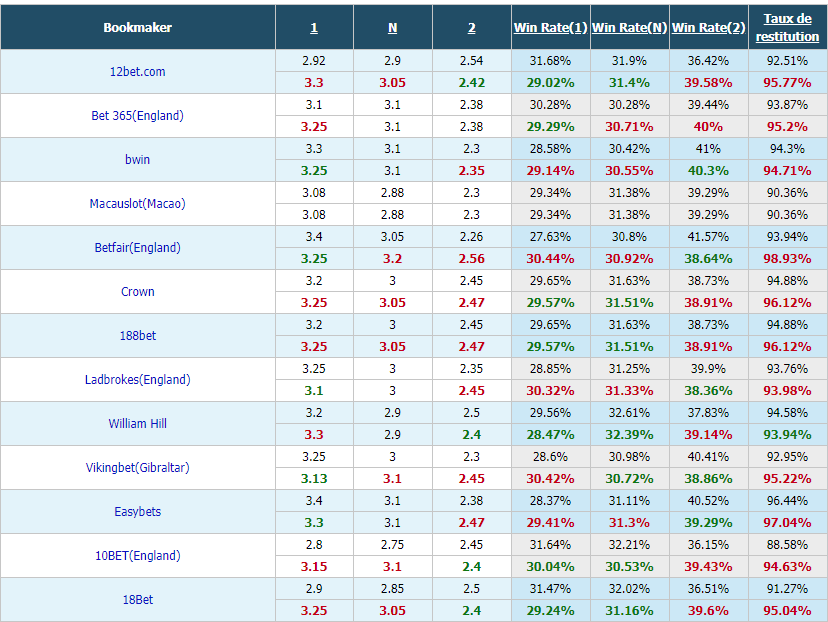The image size is (828, 622).
Task: Open the 12bet.com bookmaker link
Action: [x=137, y=72]
